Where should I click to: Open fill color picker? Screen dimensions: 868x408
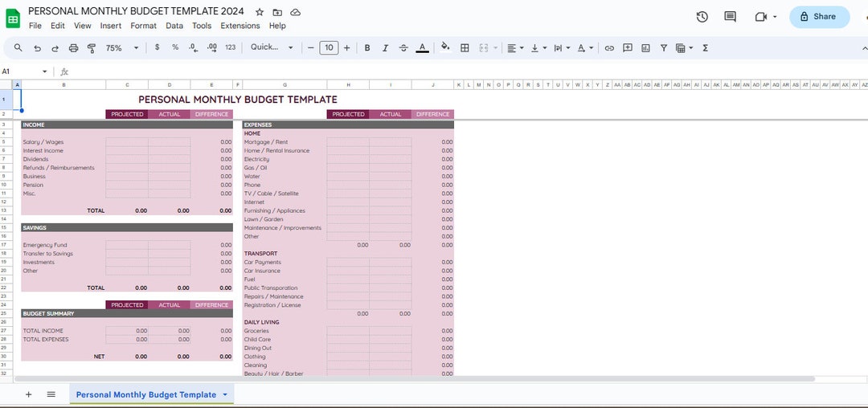point(445,48)
